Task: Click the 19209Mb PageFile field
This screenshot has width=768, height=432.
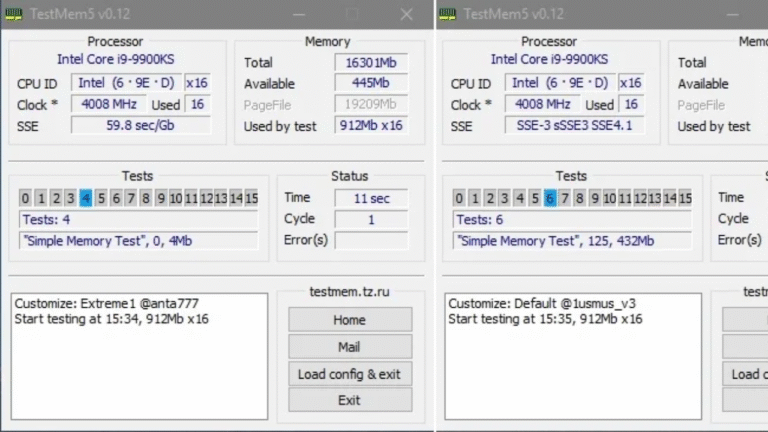Action: [x=371, y=104]
